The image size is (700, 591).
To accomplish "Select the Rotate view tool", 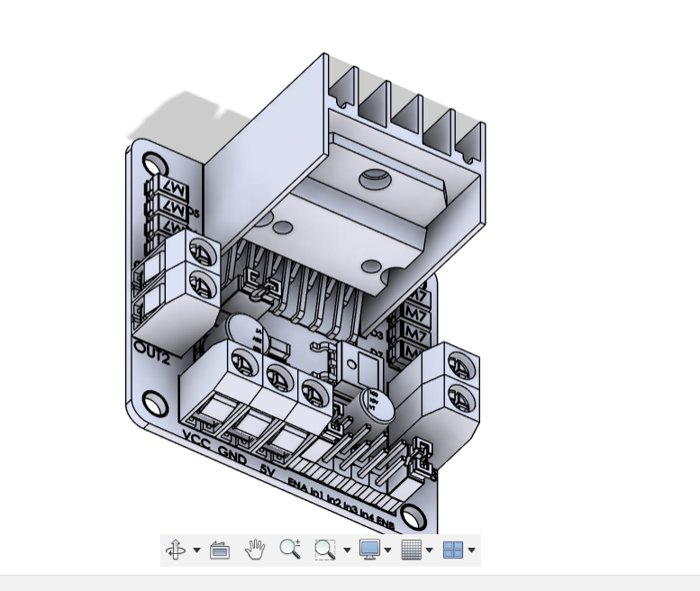I will click(x=175, y=550).
